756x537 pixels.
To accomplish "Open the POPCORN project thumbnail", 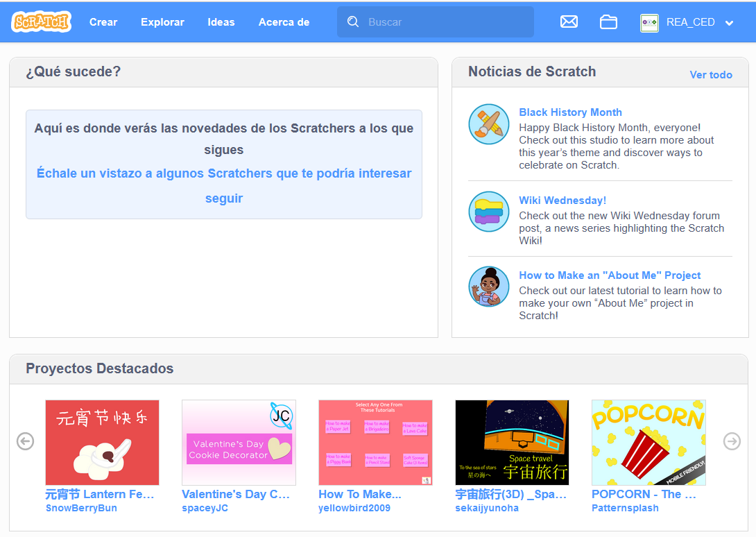I will [x=648, y=442].
